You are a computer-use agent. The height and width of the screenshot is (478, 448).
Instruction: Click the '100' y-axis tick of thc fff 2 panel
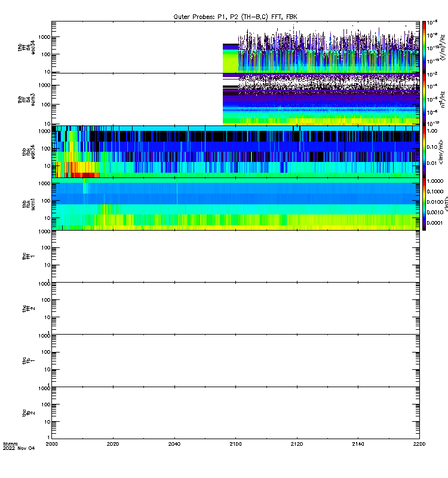[x=46, y=300]
